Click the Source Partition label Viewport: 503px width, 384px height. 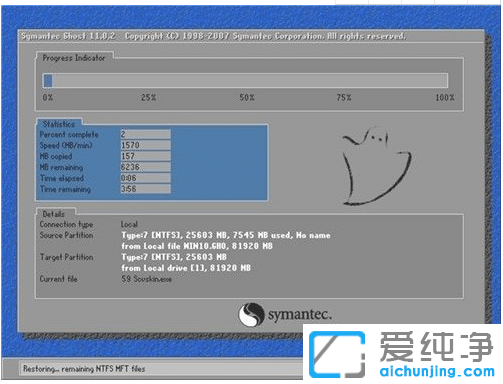[66, 235]
